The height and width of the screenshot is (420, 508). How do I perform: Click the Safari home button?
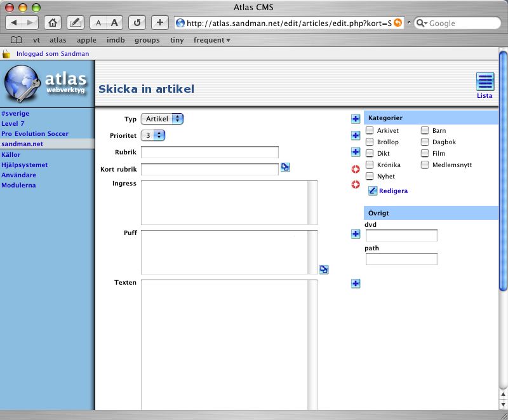coord(53,23)
